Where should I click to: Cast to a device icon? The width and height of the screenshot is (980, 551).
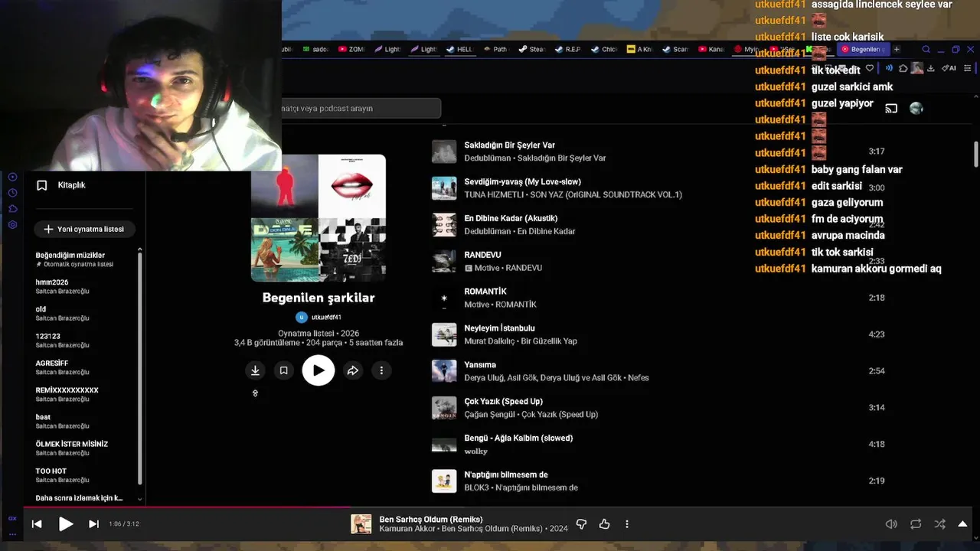point(891,109)
